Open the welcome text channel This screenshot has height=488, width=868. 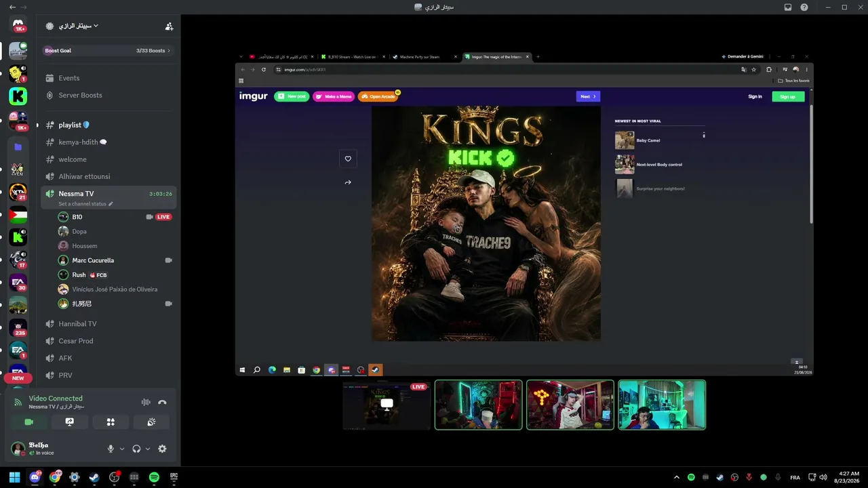[x=108, y=159]
